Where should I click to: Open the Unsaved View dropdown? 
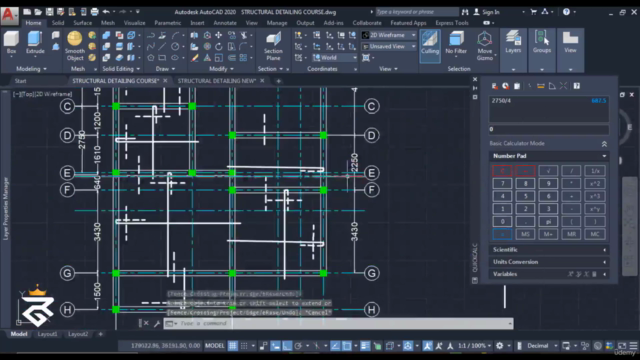coord(389,47)
